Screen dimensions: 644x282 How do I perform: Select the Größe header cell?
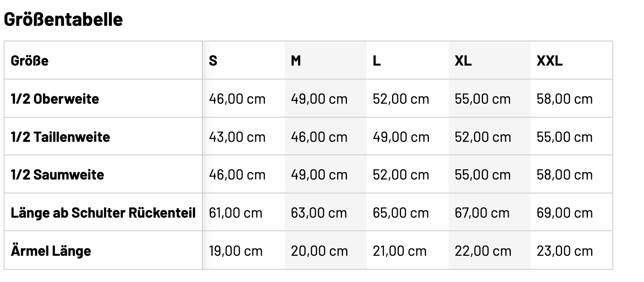(29, 61)
